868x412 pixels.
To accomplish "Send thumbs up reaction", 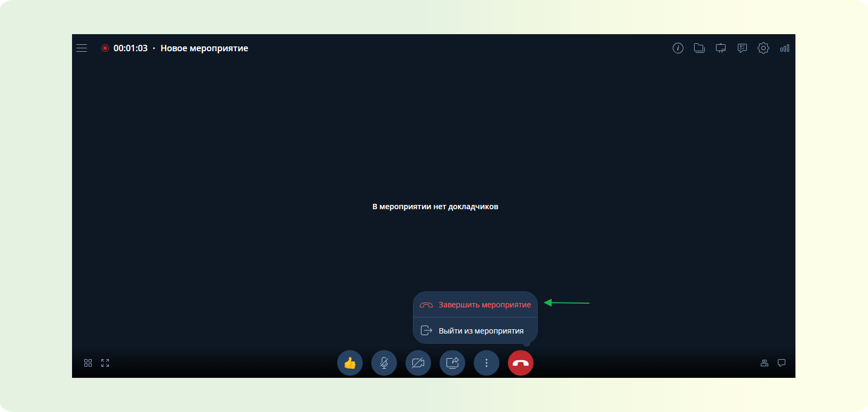I will [x=350, y=363].
